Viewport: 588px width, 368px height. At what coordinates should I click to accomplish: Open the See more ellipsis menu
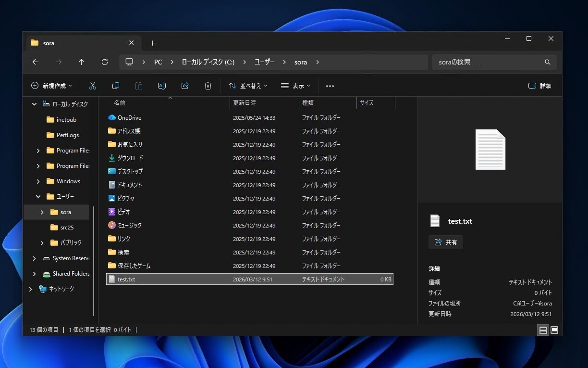pyautogui.click(x=330, y=86)
